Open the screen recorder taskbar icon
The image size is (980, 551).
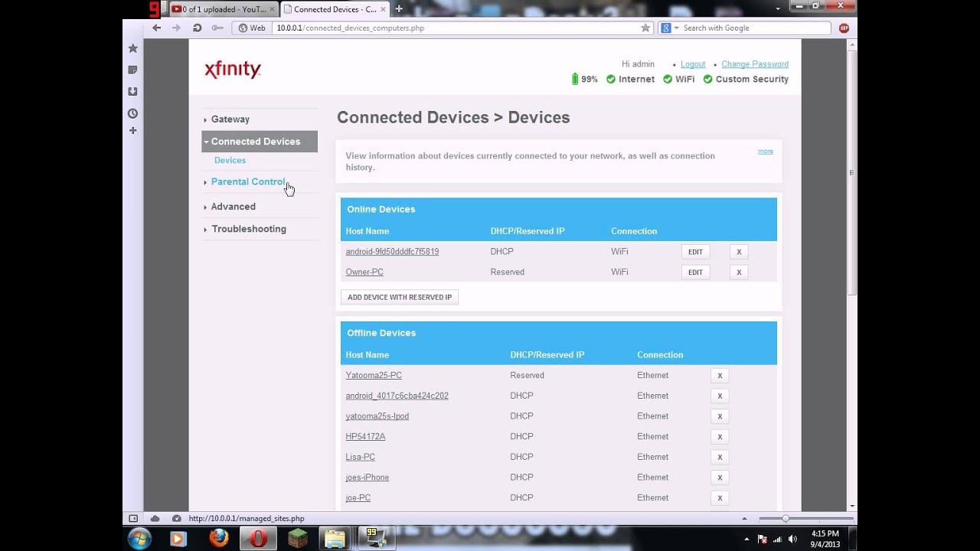pyautogui.click(x=377, y=539)
